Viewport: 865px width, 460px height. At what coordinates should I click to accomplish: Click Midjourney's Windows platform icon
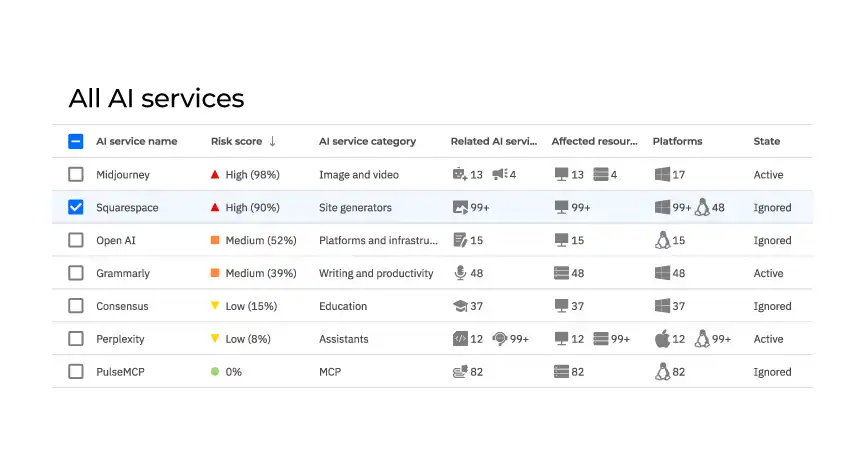662,174
